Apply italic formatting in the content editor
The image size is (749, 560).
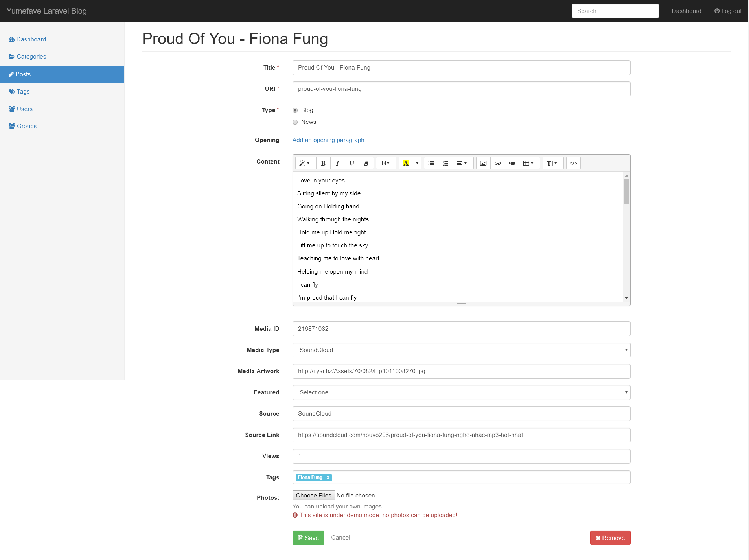click(337, 163)
